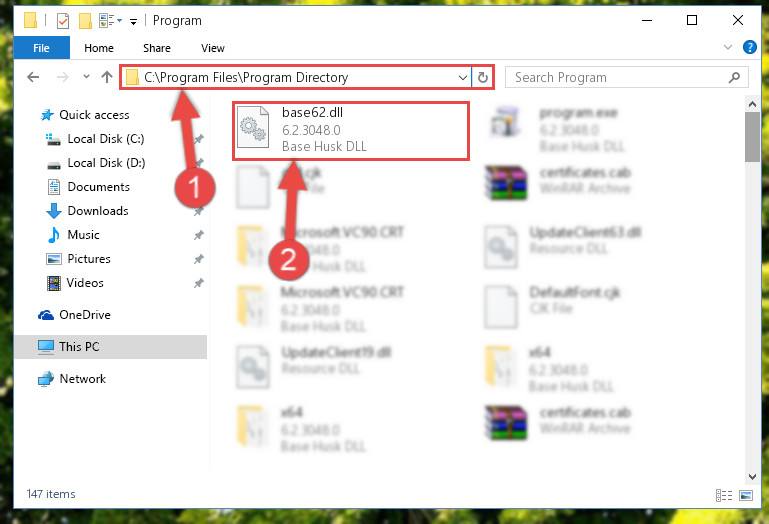Click the Search Program input box
This screenshot has width=769, height=524.
618,78
